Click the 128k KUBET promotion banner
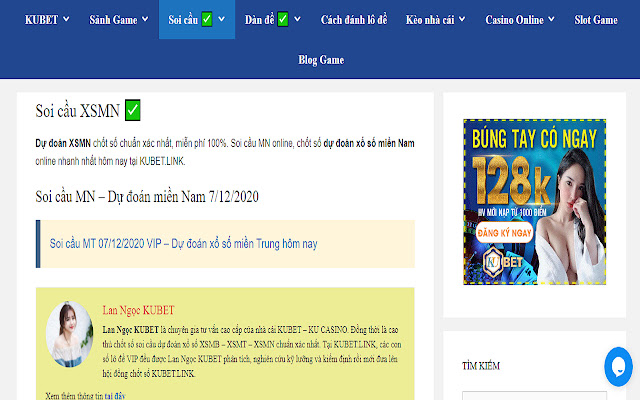Image resolution: width=640 pixels, height=400 pixels. pyautogui.click(x=534, y=202)
